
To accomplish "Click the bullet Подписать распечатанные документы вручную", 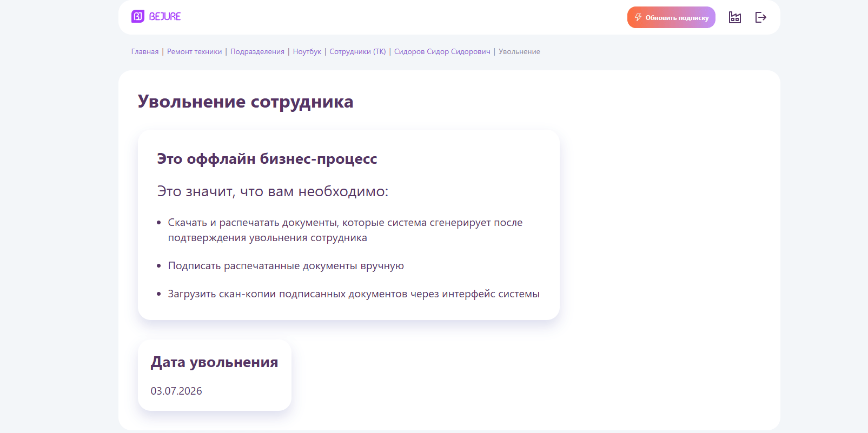I will point(286,266).
